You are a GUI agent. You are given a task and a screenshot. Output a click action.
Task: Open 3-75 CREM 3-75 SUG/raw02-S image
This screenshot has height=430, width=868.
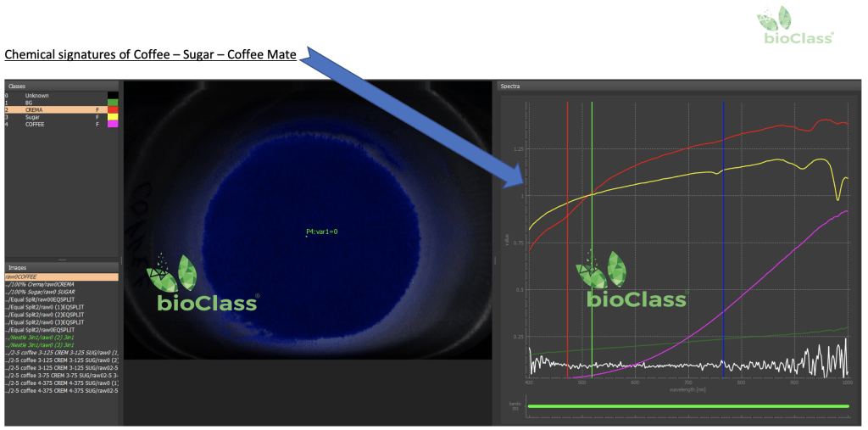[x=61, y=375]
